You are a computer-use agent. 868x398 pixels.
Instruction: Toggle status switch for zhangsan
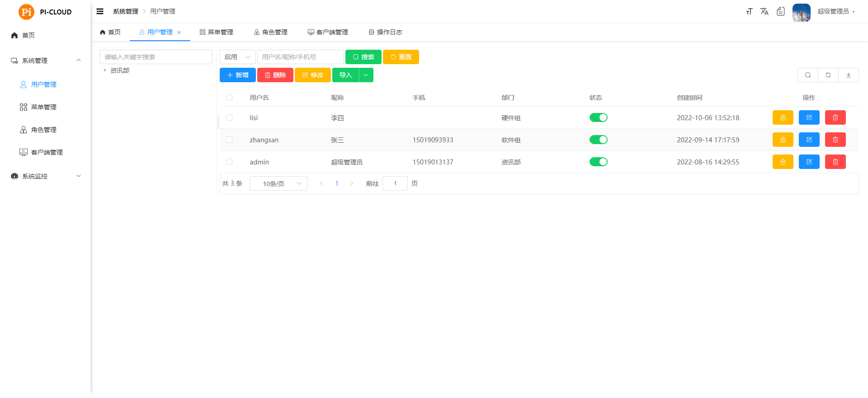pyautogui.click(x=599, y=140)
